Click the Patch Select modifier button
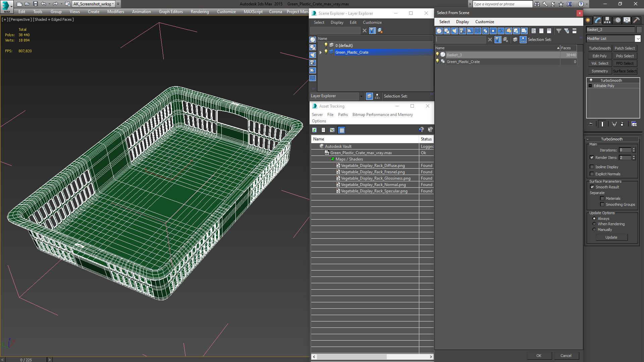Image resolution: width=644 pixels, height=362 pixels. [625, 48]
